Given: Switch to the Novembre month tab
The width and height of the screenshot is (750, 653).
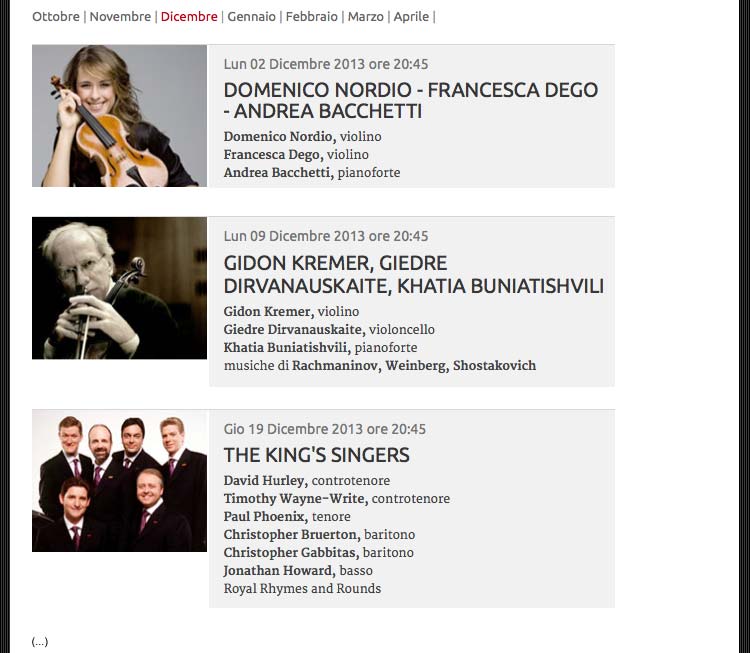Looking at the screenshot, I should click(x=120, y=17).
